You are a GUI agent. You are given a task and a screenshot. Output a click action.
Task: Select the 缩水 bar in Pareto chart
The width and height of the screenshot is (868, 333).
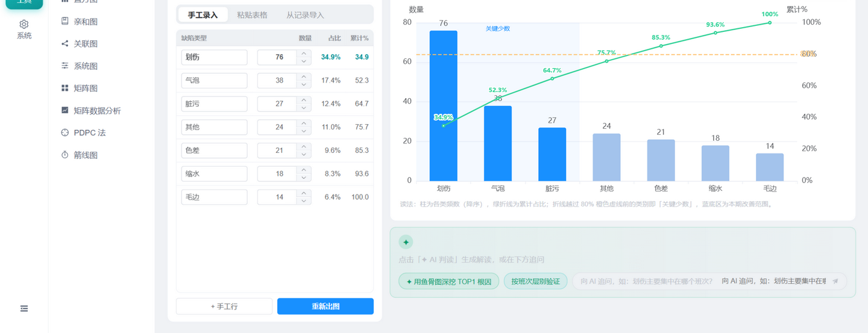[715, 163]
